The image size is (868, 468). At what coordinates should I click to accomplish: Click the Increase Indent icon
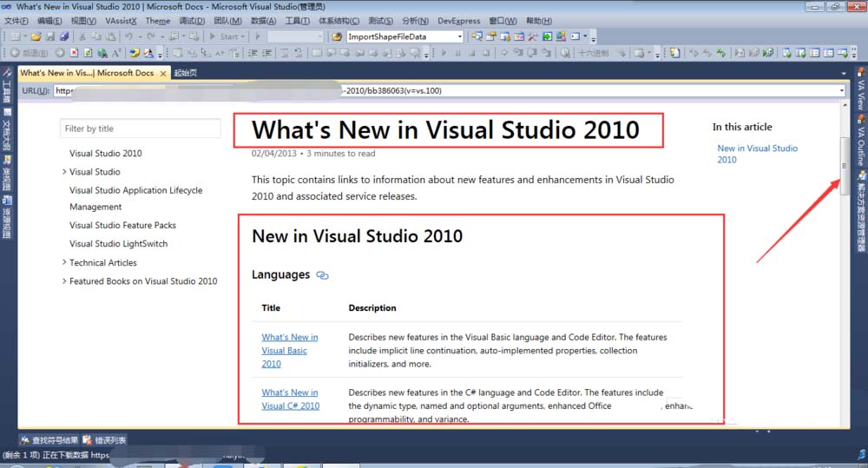pyautogui.click(x=266, y=53)
